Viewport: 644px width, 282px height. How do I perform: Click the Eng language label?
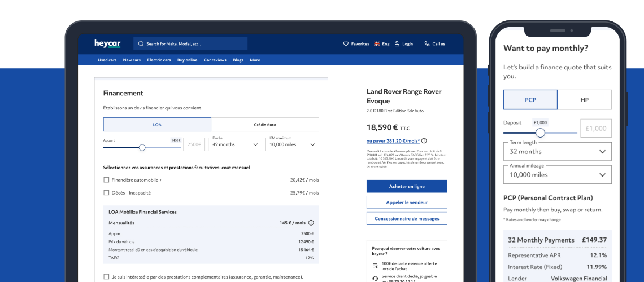[386, 44]
